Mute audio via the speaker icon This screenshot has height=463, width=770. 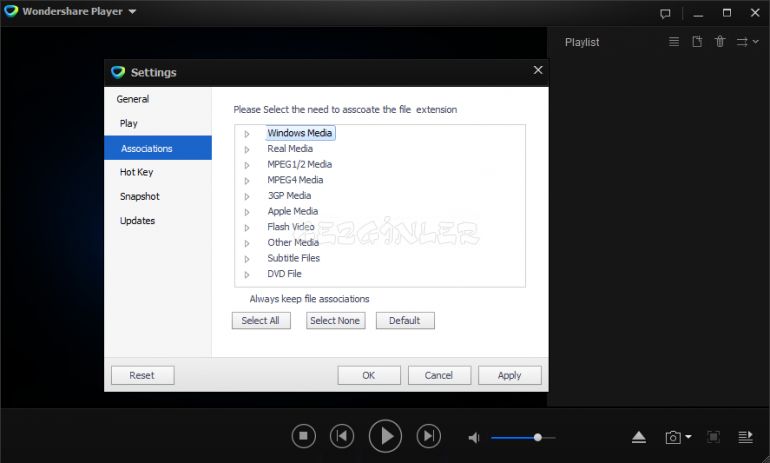tap(474, 437)
